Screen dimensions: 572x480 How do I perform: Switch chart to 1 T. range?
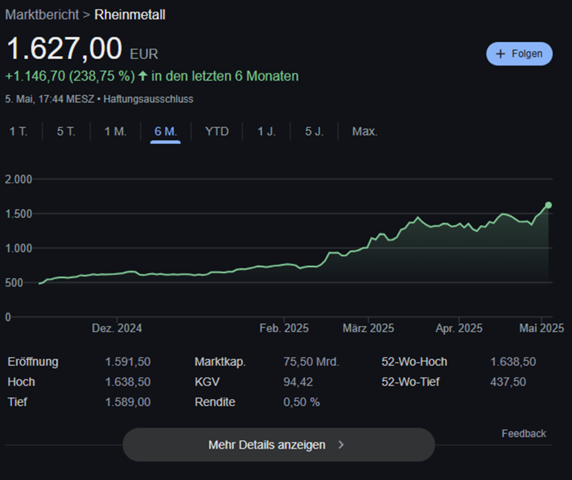18,131
